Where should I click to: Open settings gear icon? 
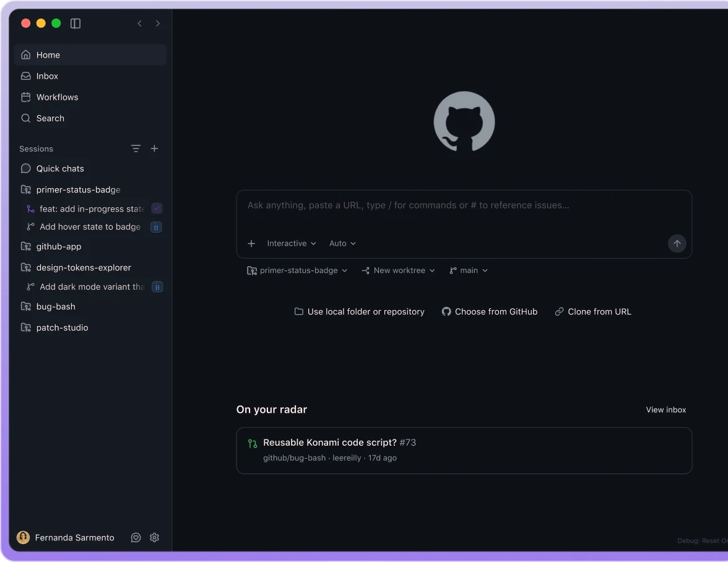point(155,537)
